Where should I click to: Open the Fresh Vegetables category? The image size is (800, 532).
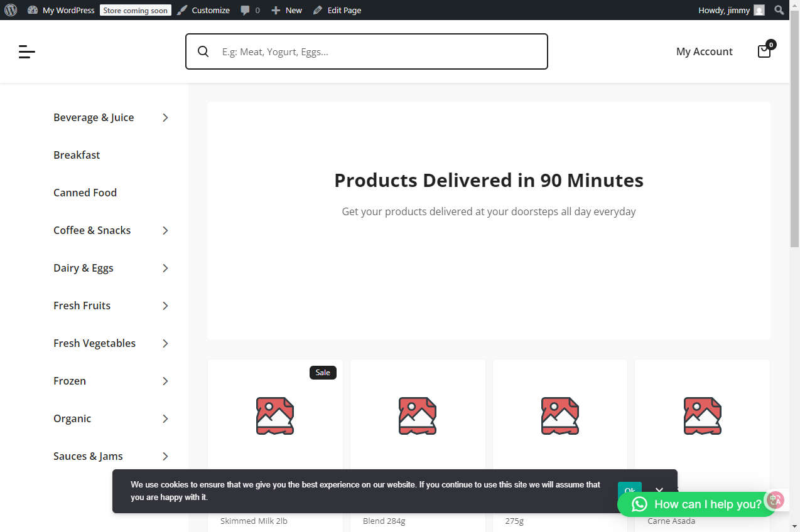pyautogui.click(x=94, y=343)
